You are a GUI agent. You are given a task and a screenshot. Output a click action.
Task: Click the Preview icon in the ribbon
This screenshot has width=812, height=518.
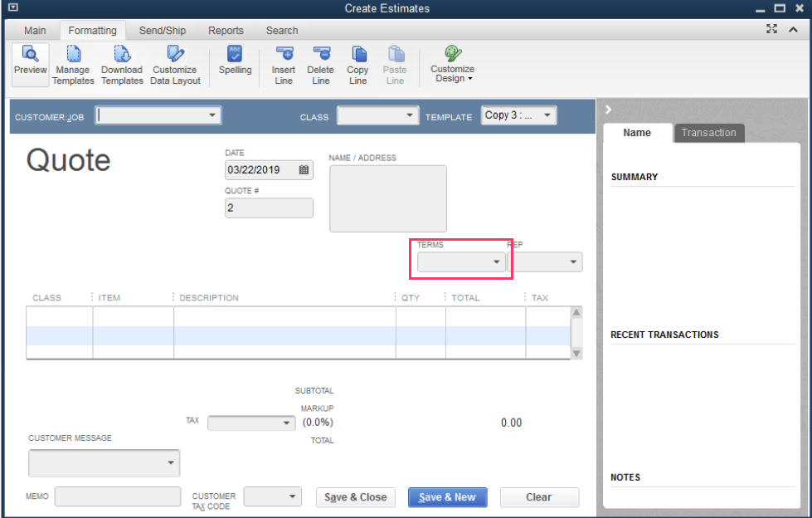pos(30,53)
